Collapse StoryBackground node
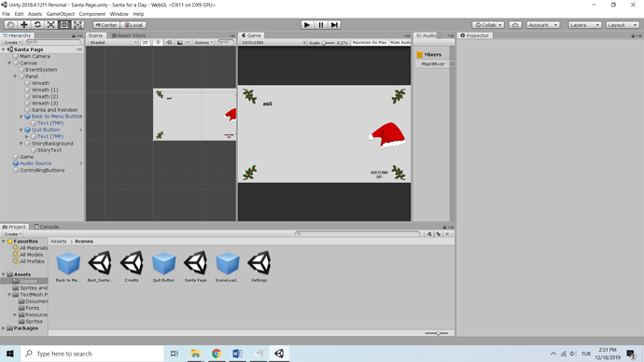 (x=21, y=144)
